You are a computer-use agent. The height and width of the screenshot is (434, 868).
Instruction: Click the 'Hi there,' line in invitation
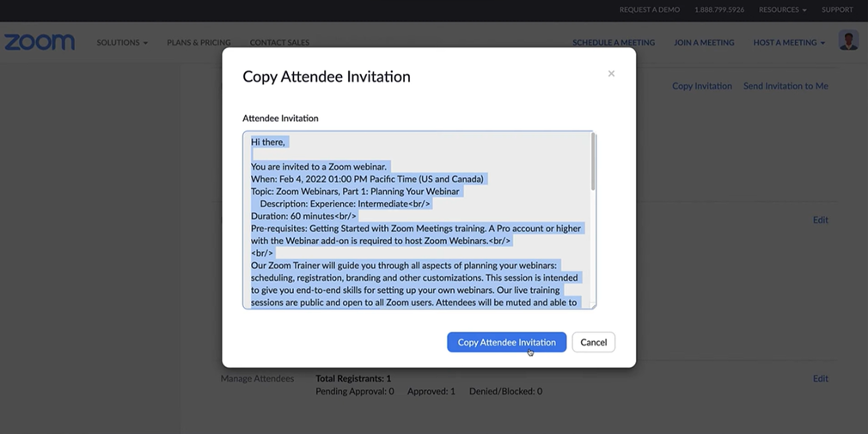[268, 143]
